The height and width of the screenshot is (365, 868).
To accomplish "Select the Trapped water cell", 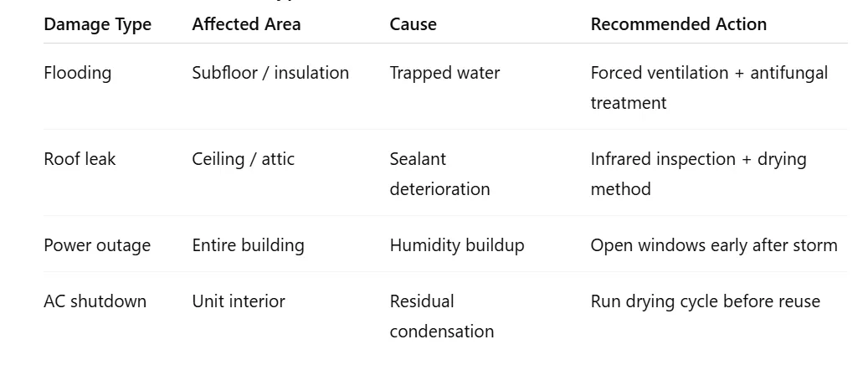I will 444,73.
